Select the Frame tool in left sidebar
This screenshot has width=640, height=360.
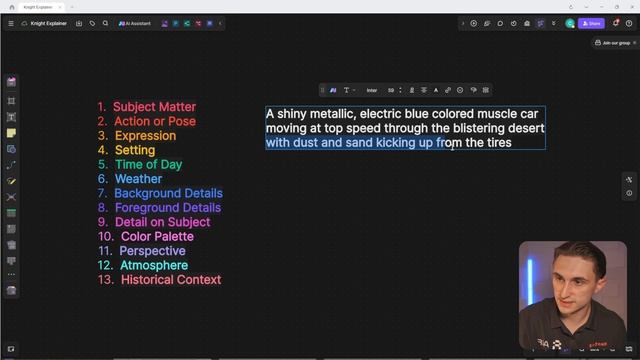(x=11, y=101)
